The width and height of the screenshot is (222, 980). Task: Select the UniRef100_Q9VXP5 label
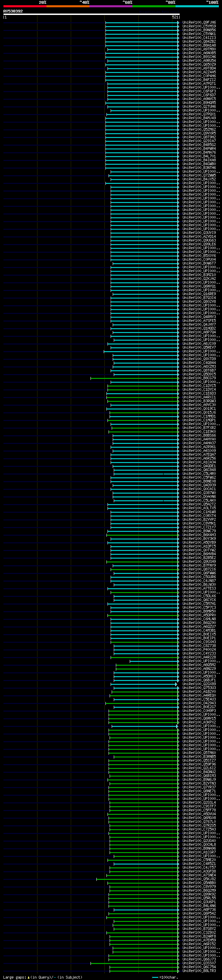tap(199, 133)
